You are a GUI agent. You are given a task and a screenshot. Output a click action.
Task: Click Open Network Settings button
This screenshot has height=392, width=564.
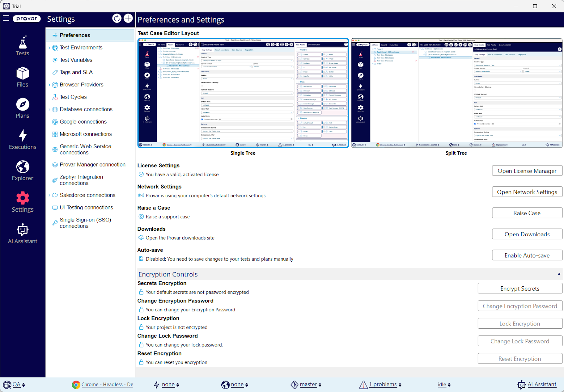[527, 192]
